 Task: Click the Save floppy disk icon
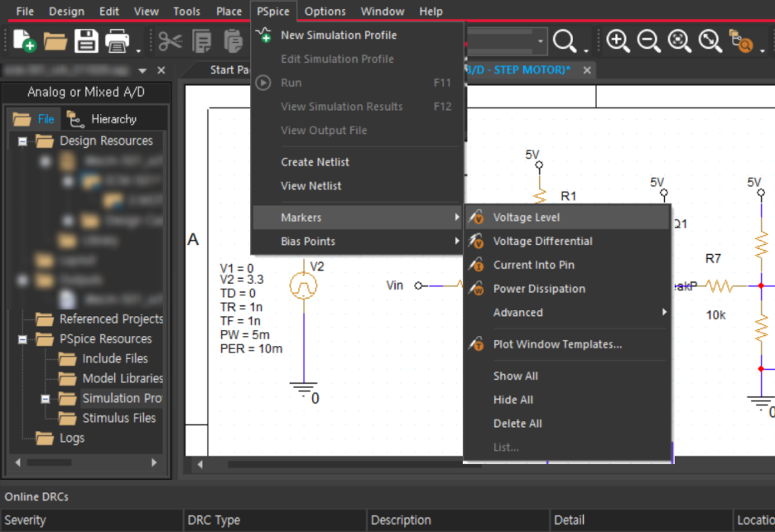pos(86,41)
